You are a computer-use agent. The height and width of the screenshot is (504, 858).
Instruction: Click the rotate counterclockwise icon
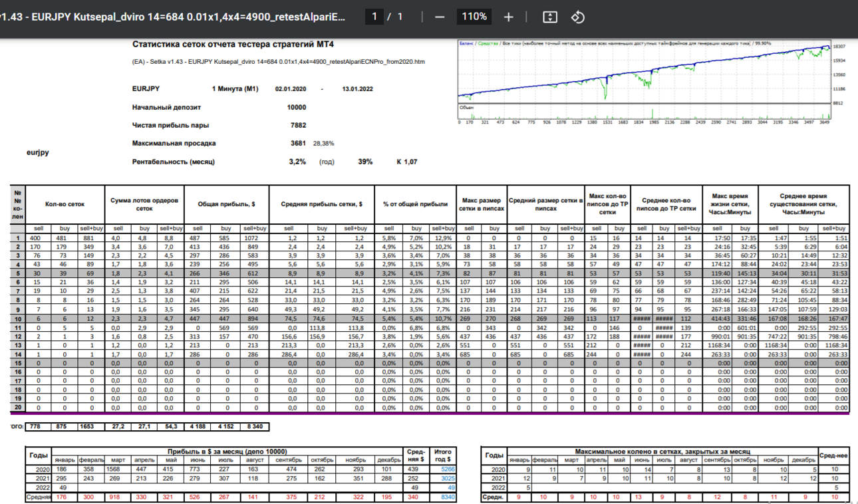pos(578,17)
